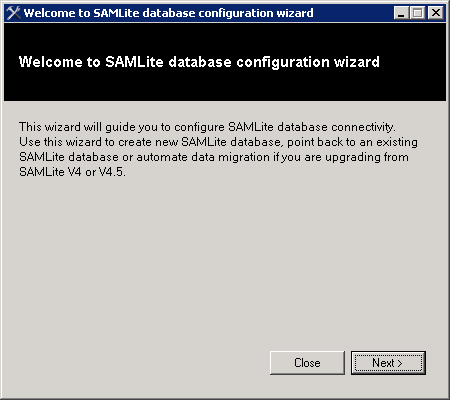Image resolution: width=450 pixels, height=400 pixels.
Task: Click the words 'database connectivity' in the description
Action: point(336,127)
